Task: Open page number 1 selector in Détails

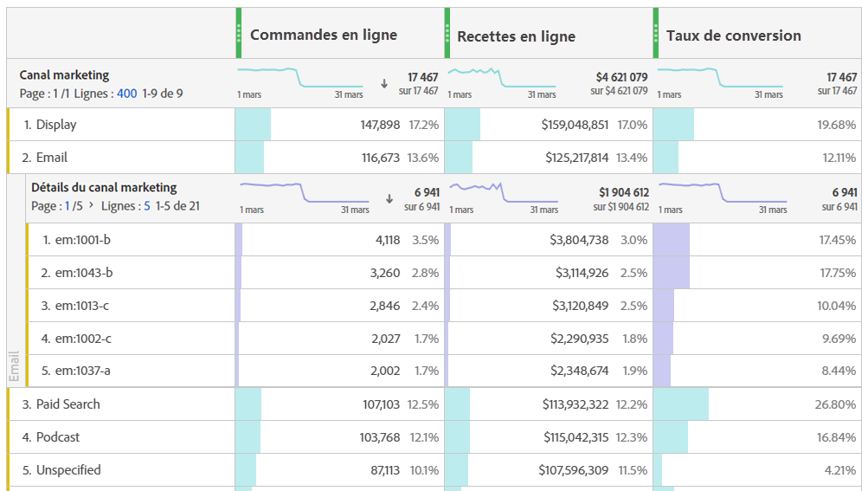Action: click(68, 206)
